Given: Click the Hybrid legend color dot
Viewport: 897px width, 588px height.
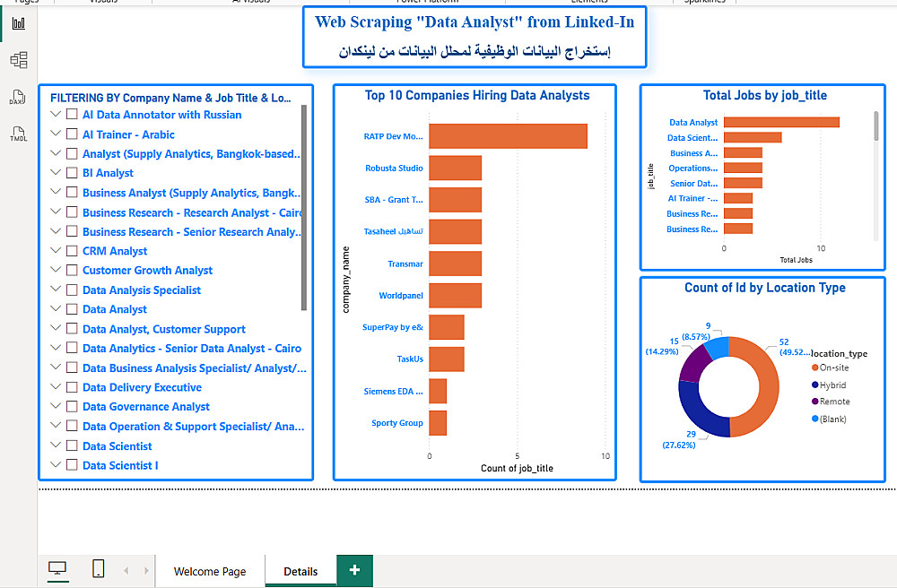Looking at the screenshot, I should [815, 385].
